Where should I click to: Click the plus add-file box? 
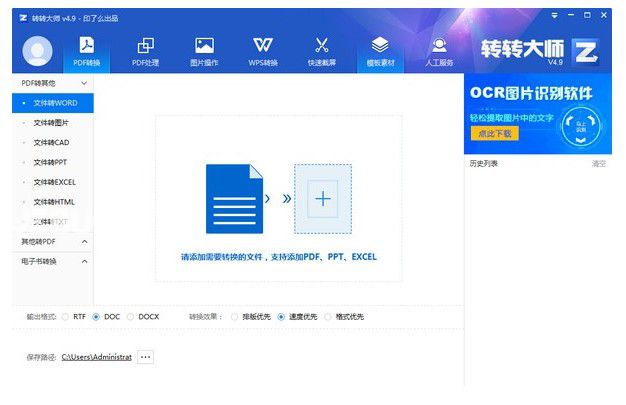(x=323, y=199)
